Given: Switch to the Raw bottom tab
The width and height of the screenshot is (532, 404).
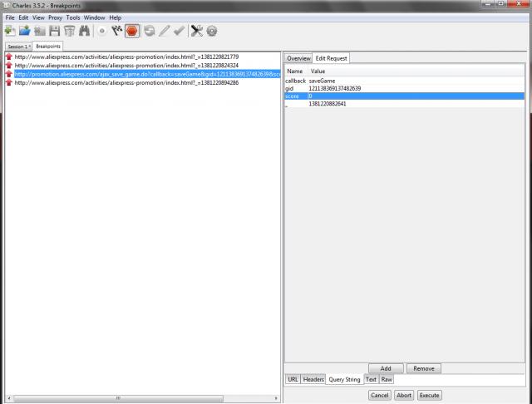Looking at the screenshot, I should coord(387,379).
